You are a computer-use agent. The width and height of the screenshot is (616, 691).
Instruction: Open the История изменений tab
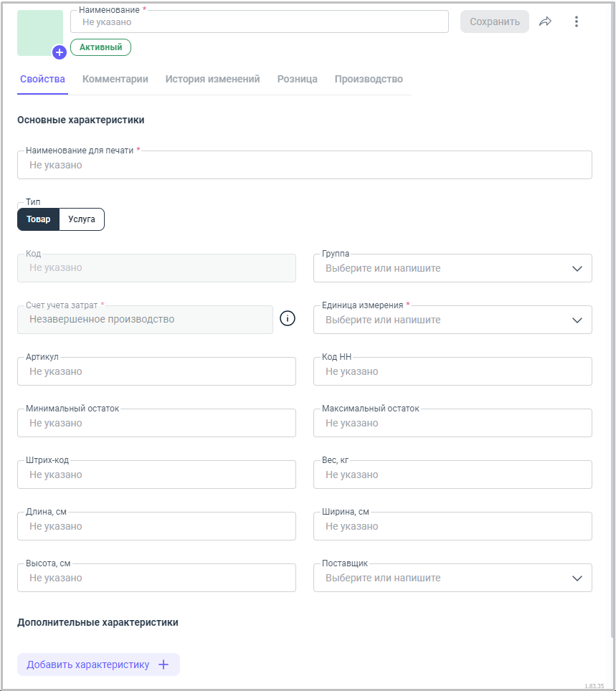click(x=212, y=79)
